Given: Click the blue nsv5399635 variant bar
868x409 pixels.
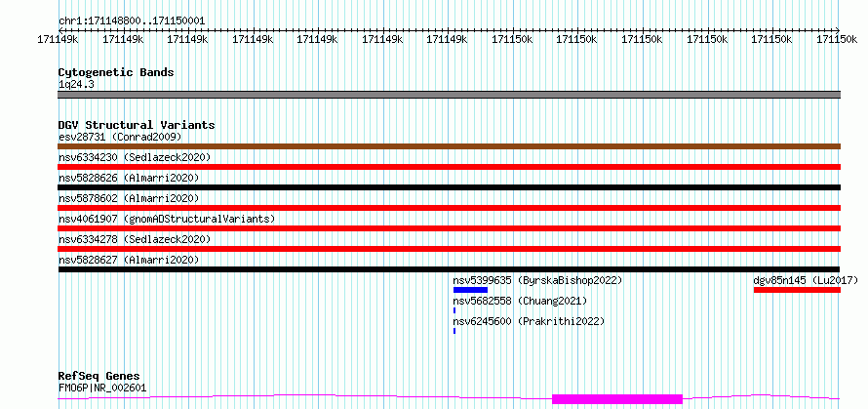Looking at the screenshot, I should [470, 290].
